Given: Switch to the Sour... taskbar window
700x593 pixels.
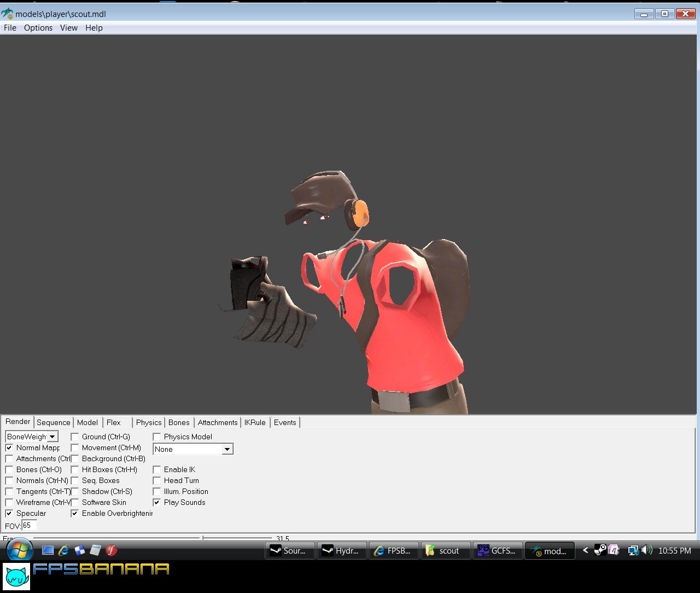Looking at the screenshot, I should 290,551.
